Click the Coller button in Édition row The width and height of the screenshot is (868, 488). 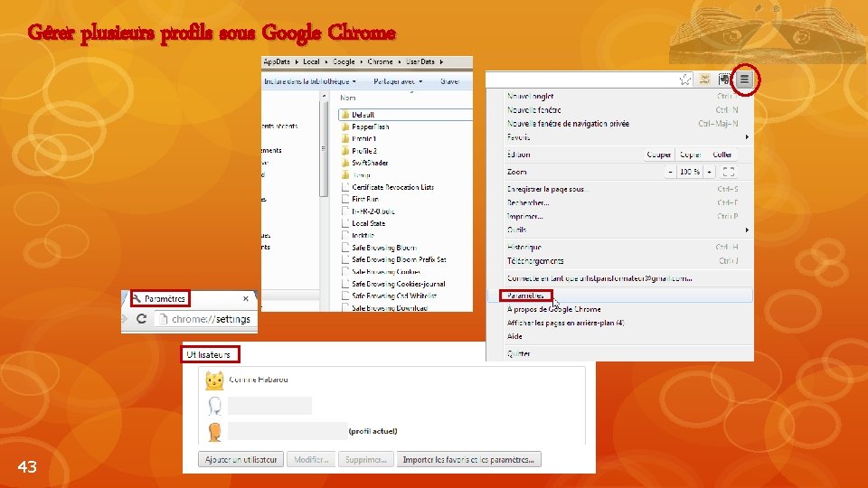click(722, 155)
